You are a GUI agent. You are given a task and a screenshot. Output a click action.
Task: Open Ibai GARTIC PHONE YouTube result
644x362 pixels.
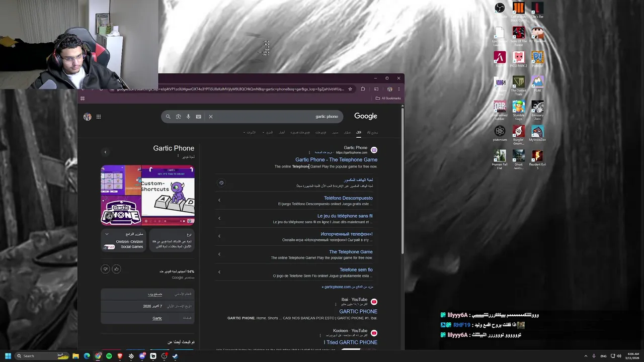[x=358, y=312]
